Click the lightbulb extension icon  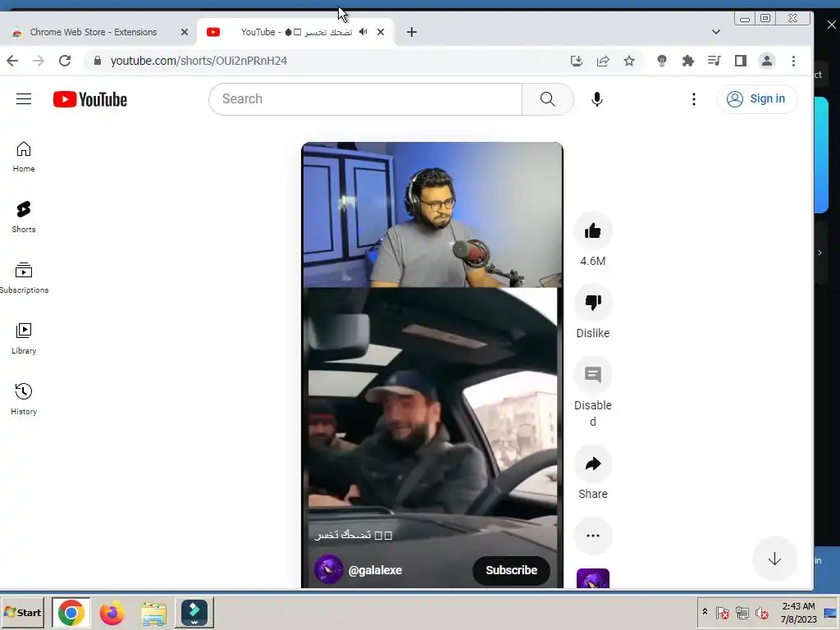[x=662, y=61]
